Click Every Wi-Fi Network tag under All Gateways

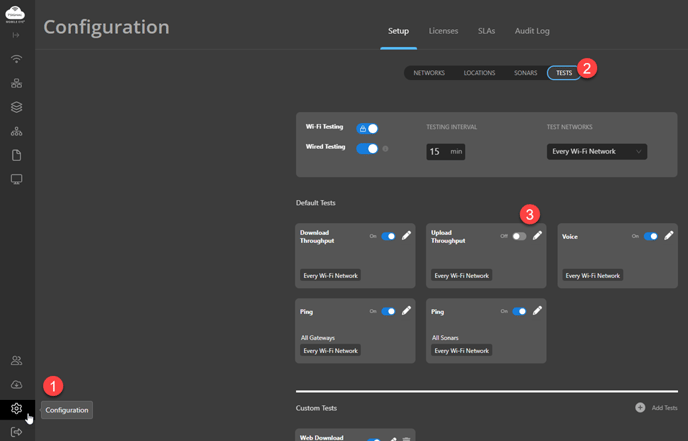tap(330, 351)
